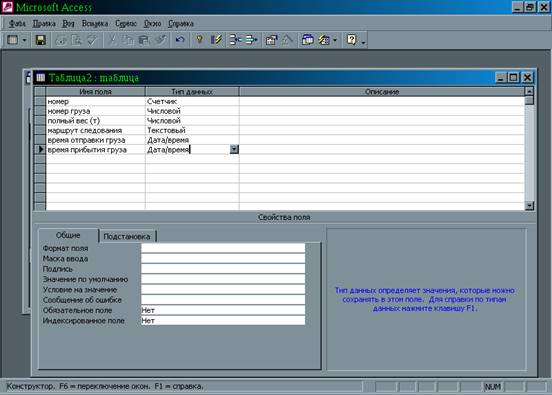Click the Delete Rows toolbar icon

[x=251, y=40]
